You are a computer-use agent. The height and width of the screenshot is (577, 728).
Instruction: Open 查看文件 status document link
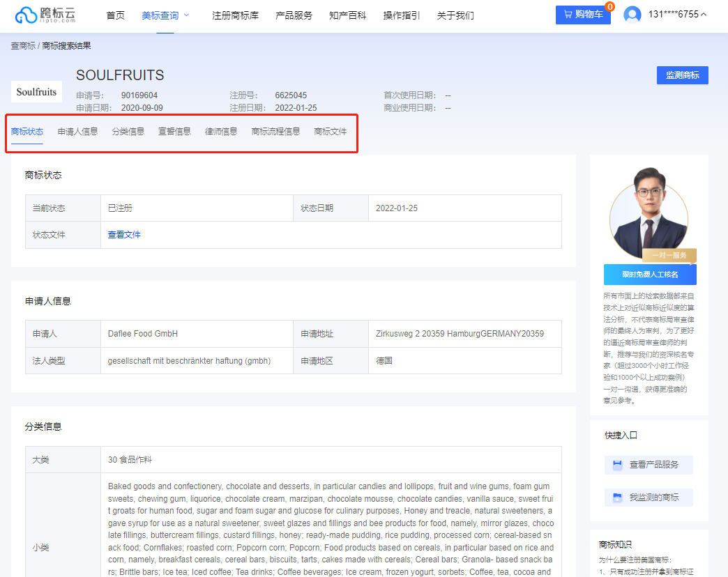(x=123, y=234)
